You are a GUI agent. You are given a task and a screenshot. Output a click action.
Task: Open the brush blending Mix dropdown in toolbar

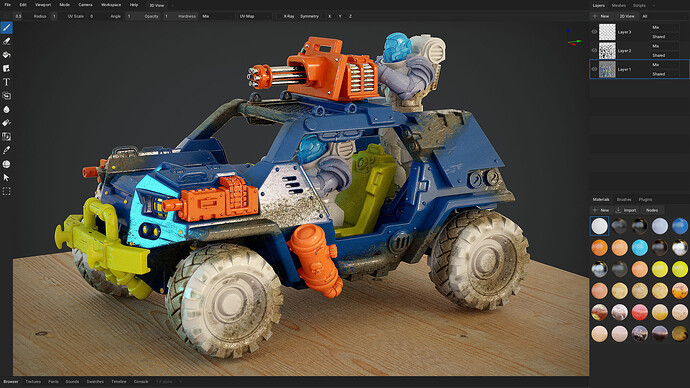coord(217,16)
